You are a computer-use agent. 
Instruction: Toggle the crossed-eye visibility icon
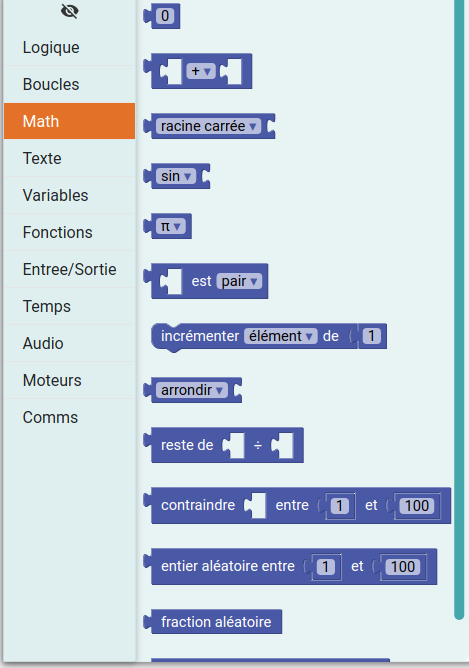pyautogui.click(x=69, y=11)
